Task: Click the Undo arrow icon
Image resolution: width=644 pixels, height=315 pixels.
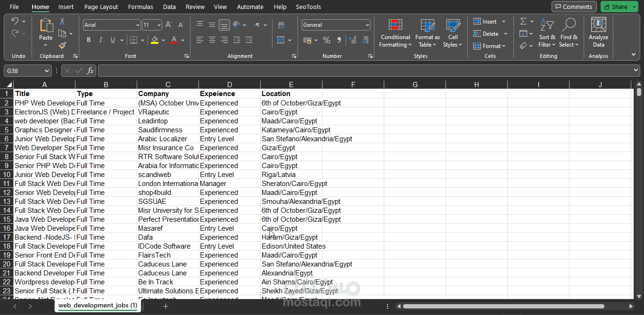Action: point(15,22)
